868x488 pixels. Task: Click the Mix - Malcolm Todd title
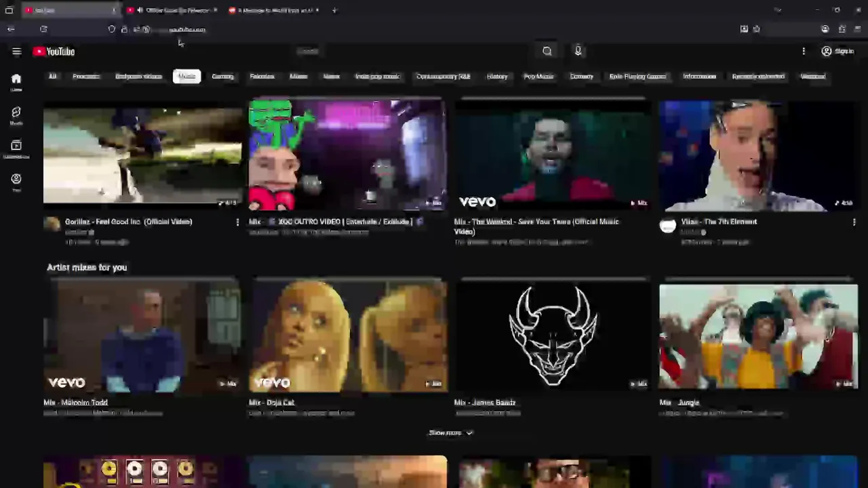point(75,403)
